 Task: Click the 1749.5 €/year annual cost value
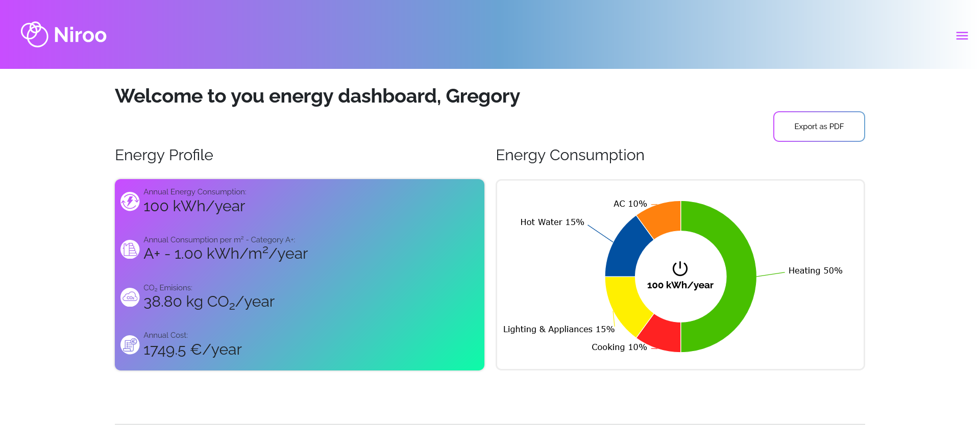(192, 350)
